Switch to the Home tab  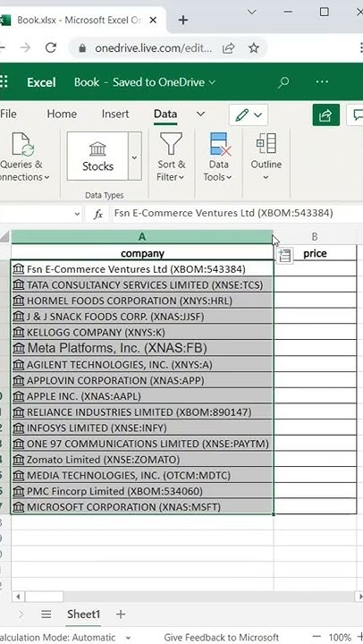62,114
